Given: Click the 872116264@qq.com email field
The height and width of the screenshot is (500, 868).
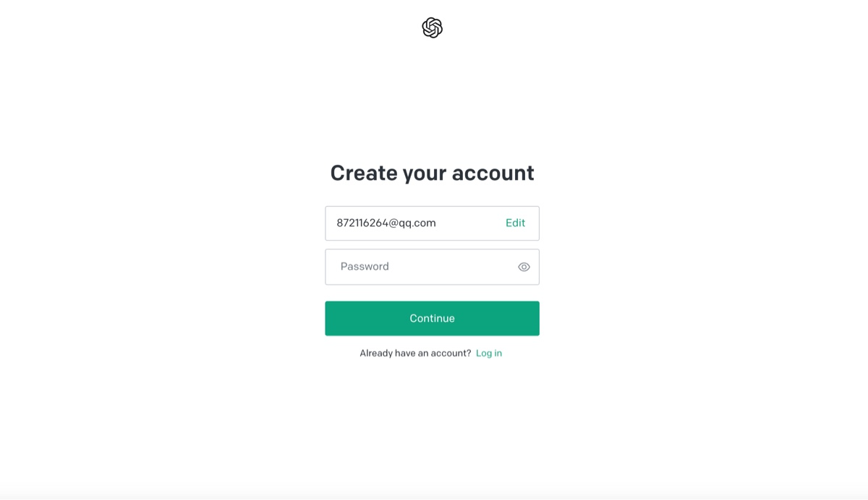Looking at the screenshot, I should 432,223.
